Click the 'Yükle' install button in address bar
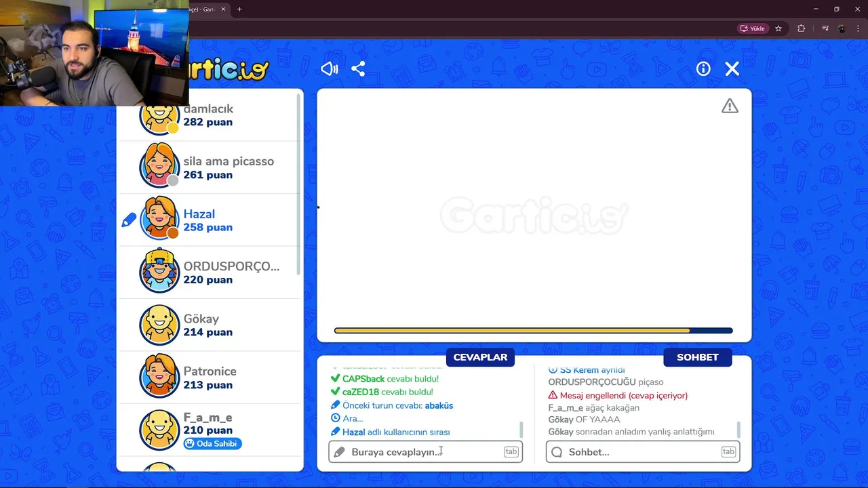The image size is (868, 488). [753, 28]
